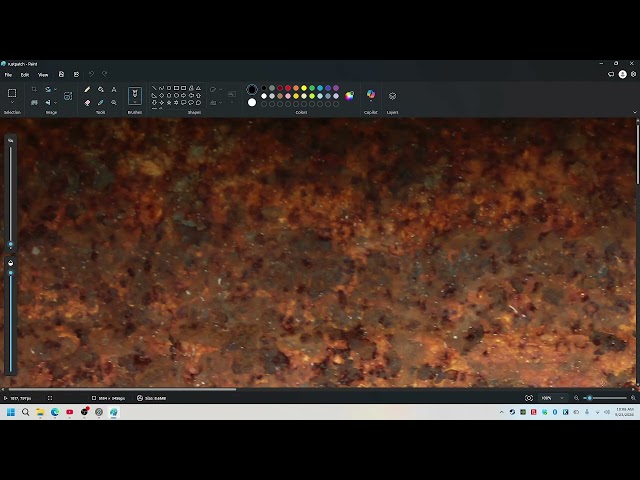Screen dimensions: 640x480
Task: Open the zoom percentage dropdown
Action: tap(553, 398)
